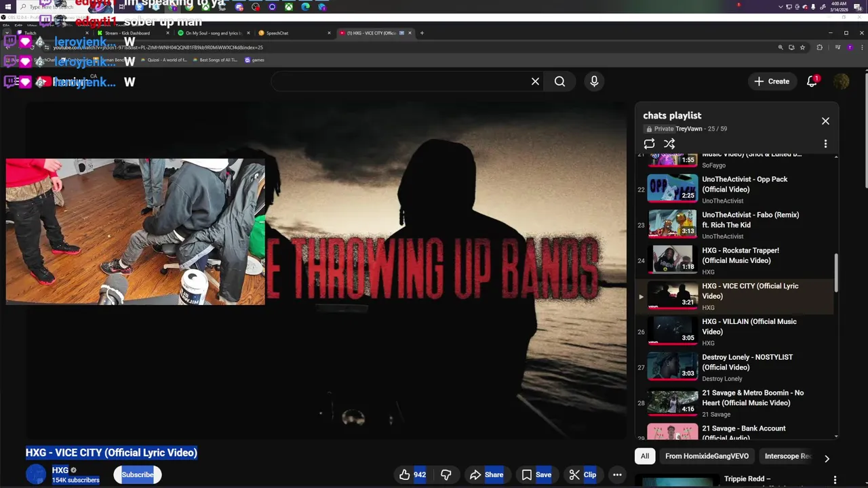Like the video with thumbs up
The width and height of the screenshot is (868, 488).
point(413,474)
